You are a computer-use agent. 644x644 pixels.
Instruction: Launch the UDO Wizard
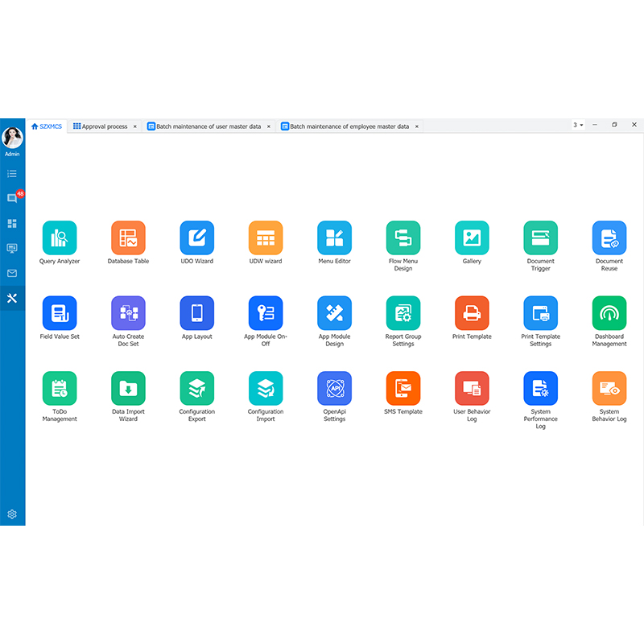pos(196,237)
